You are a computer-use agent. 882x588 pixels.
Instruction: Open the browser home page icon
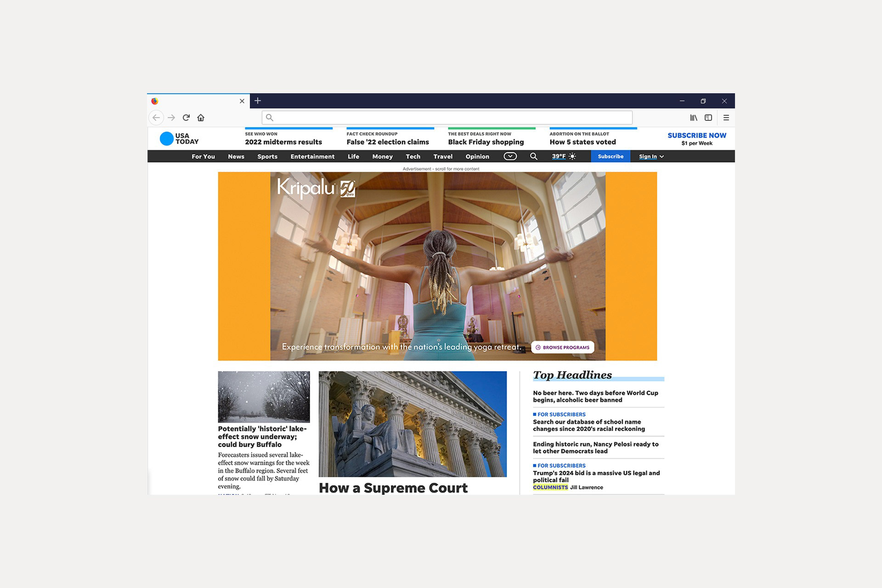(x=201, y=118)
